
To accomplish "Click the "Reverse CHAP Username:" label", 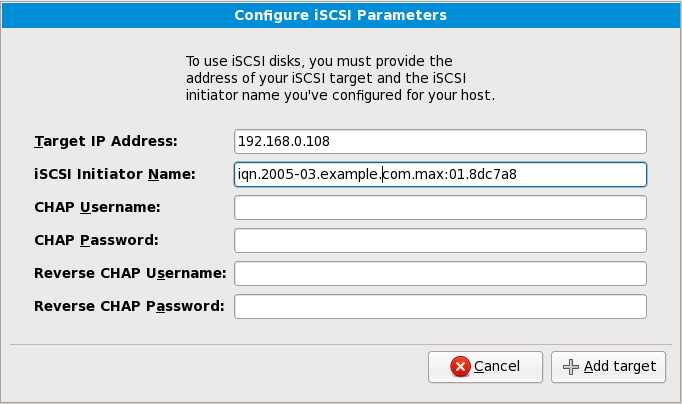I will pos(130,273).
